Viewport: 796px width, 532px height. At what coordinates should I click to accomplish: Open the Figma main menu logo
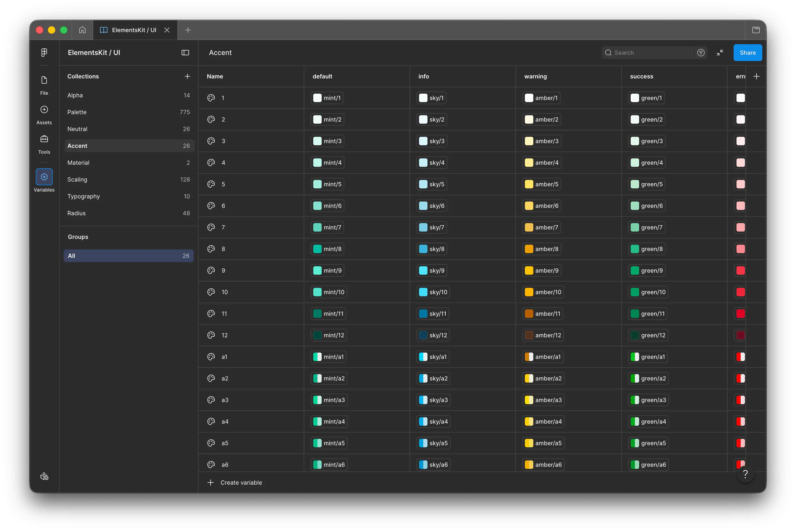coord(44,52)
